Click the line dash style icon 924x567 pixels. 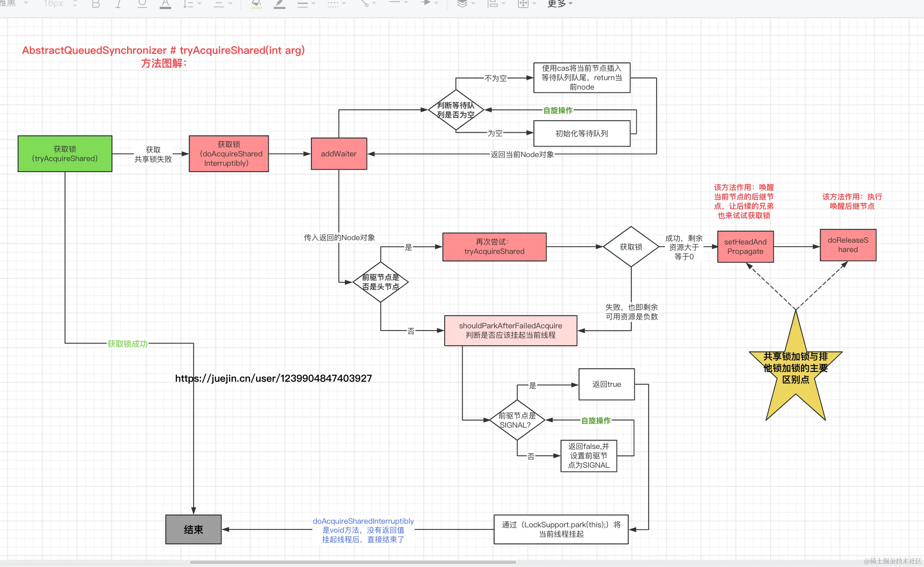tap(332, 4)
